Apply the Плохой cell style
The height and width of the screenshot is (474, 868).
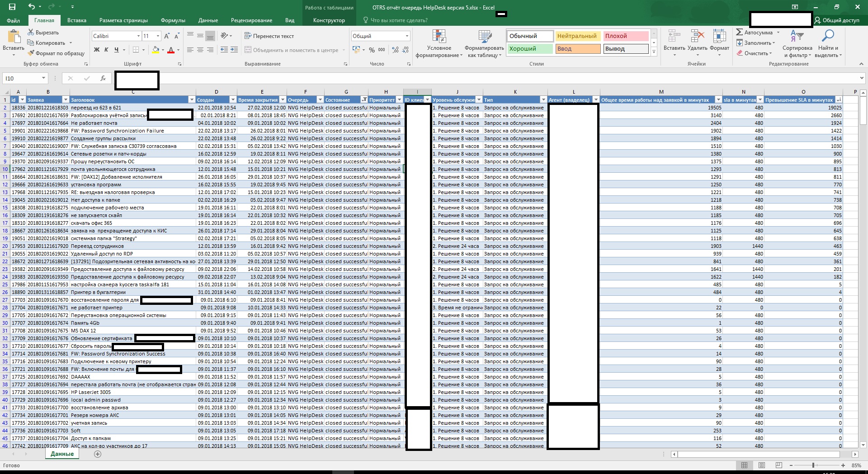[626, 36]
